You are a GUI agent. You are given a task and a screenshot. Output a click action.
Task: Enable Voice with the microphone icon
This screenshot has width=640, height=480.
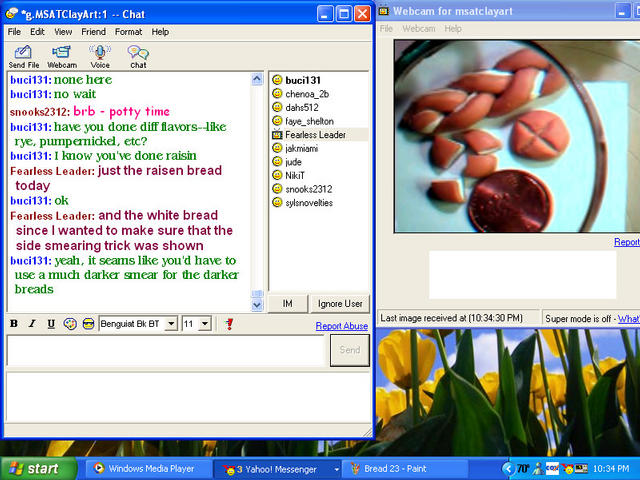pyautogui.click(x=100, y=56)
